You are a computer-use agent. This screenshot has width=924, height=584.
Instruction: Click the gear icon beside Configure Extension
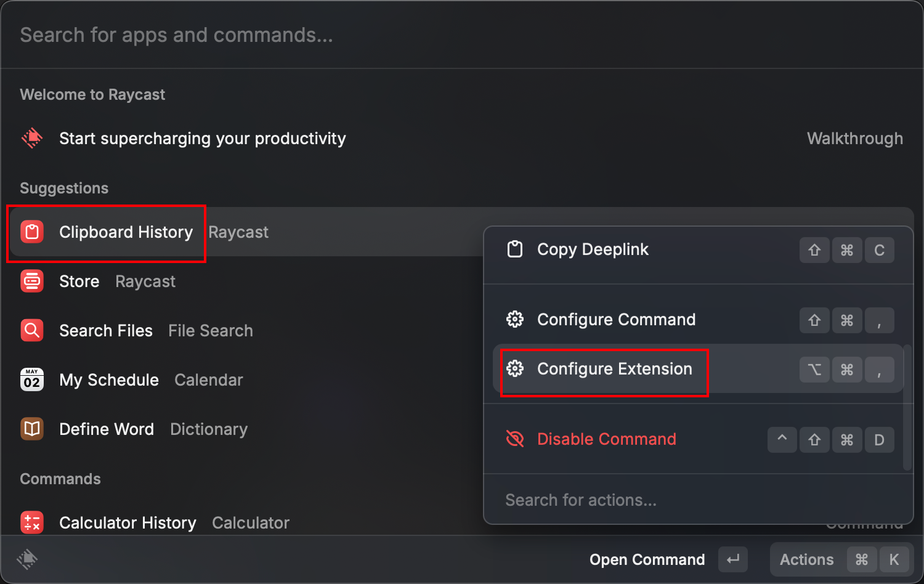click(x=515, y=368)
